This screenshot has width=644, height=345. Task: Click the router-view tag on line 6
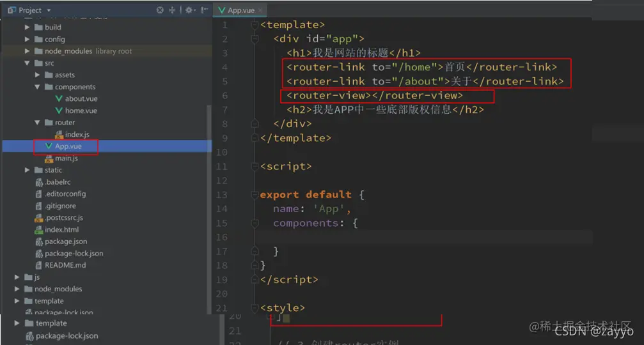(375, 95)
